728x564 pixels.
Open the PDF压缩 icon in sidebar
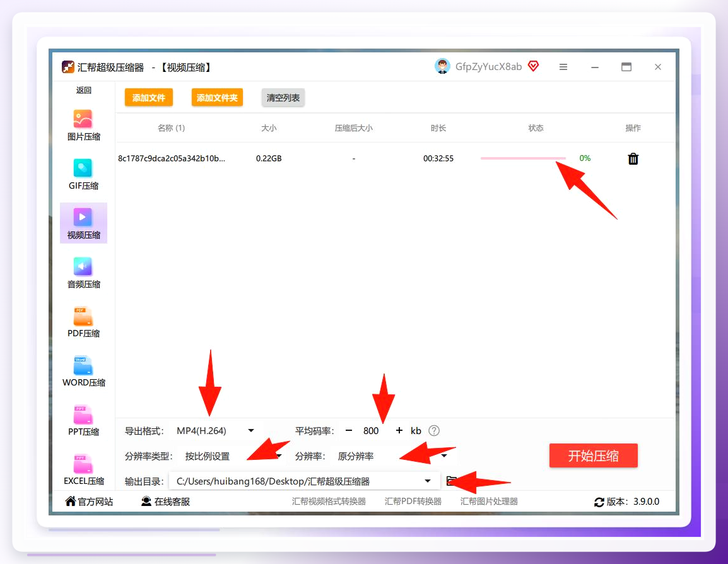(x=83, y=315)
